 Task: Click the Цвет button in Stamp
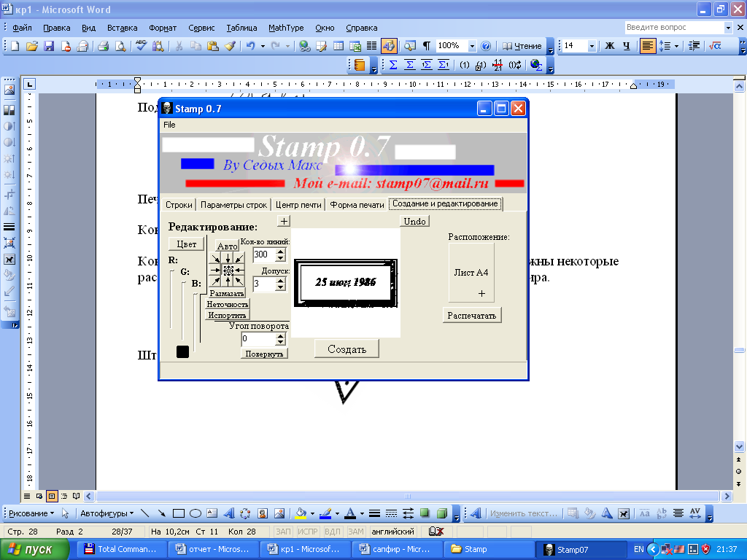tap(186, 244)
